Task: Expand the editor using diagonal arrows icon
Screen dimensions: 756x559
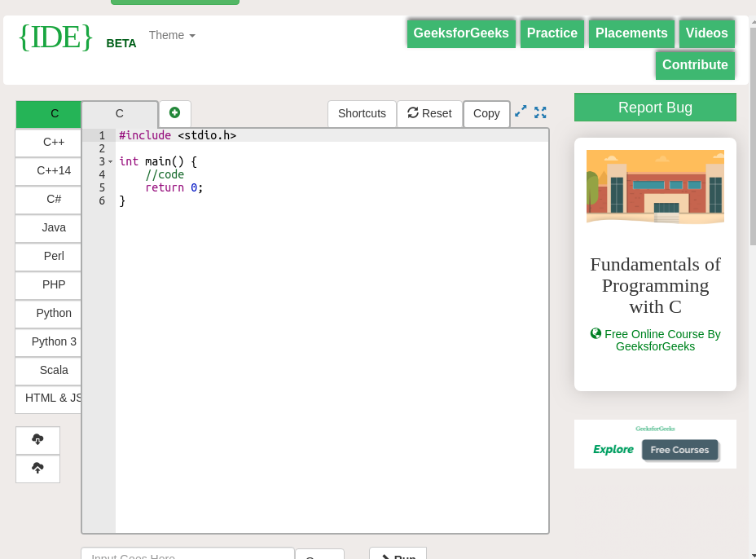Action: [x=521, y=112]
